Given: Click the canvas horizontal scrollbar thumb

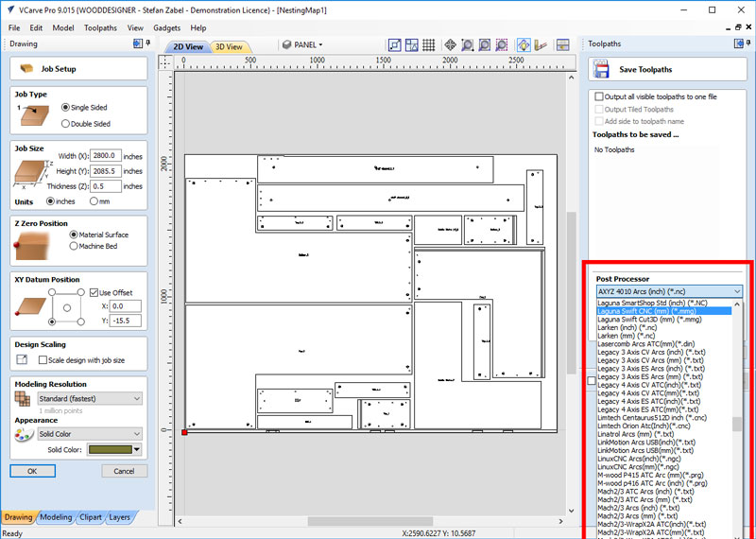Looking at the screenshot, I should click(x=369, y=521).
